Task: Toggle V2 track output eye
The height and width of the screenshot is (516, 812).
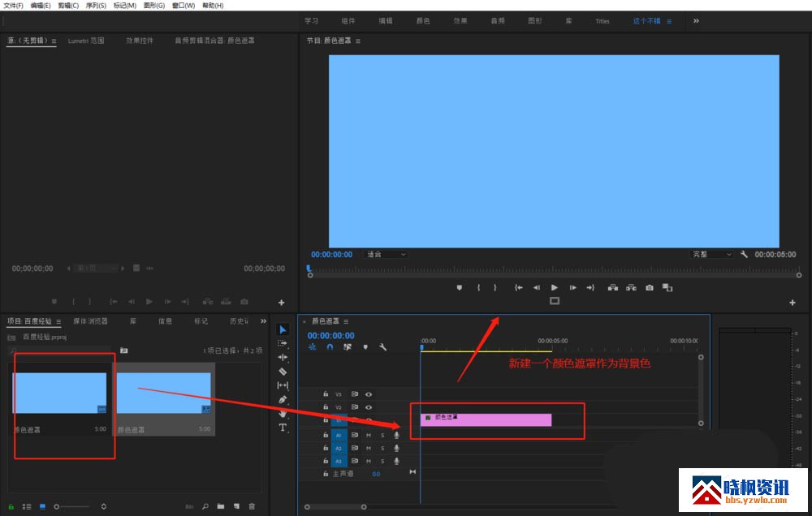Action: point(369,407)
